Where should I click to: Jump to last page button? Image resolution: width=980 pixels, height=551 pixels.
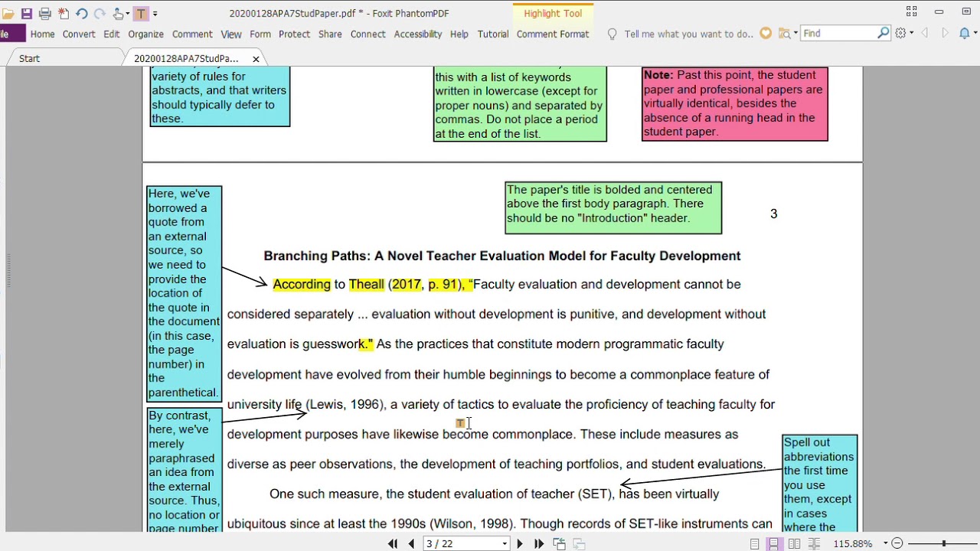pos(538,543)
